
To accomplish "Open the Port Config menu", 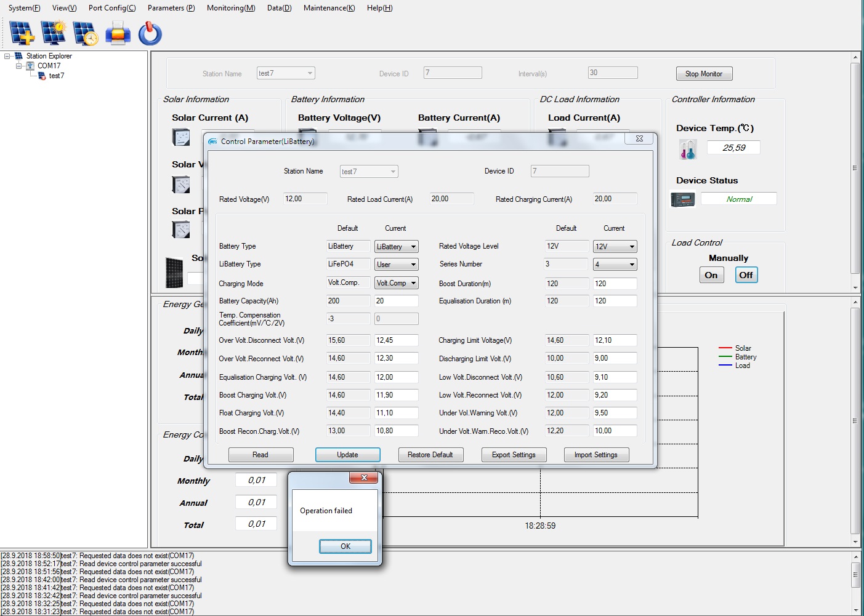I will [111, 8].
